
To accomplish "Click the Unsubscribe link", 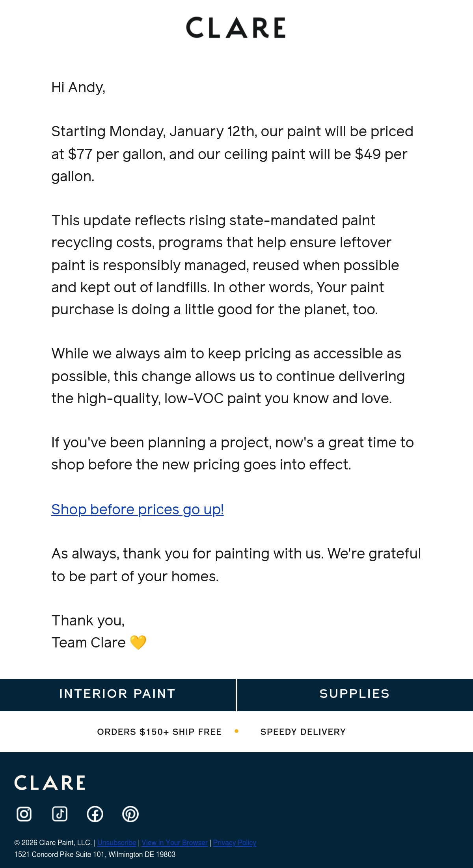I will tap(117, 842).
